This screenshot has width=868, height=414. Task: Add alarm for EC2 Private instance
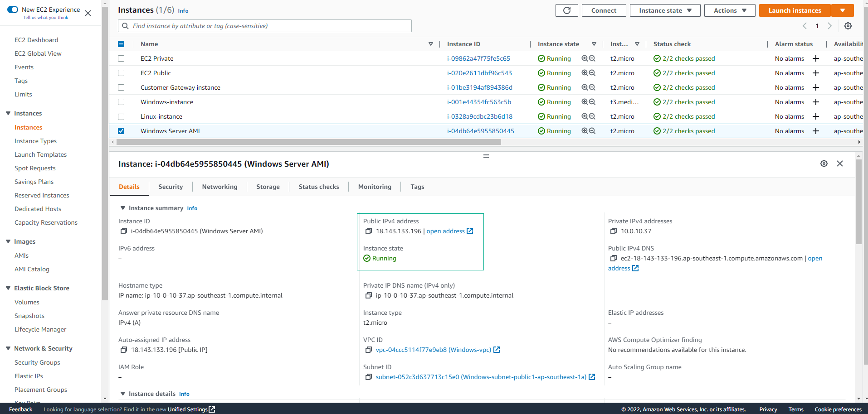click(815, 58)
